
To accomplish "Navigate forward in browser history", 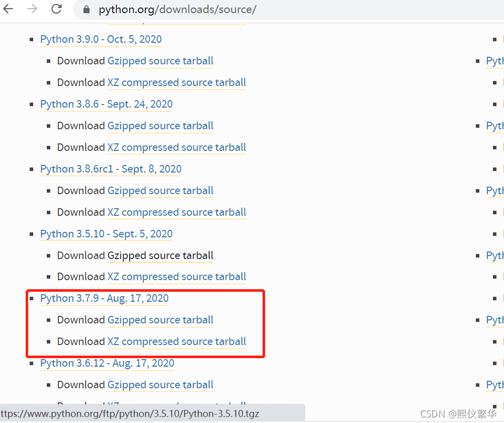I will [32, 9].
